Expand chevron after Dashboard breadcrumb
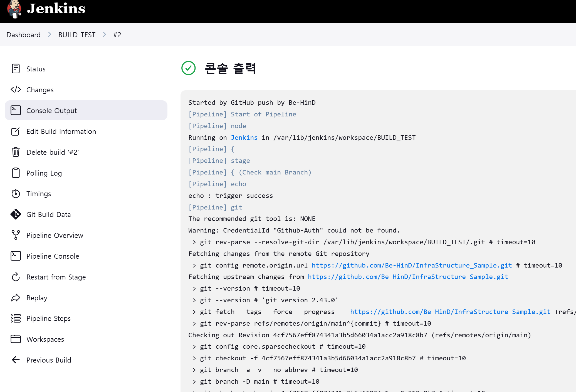Image resolution: width=576 pixels, height=392 pixels. [x=50, y=34]
